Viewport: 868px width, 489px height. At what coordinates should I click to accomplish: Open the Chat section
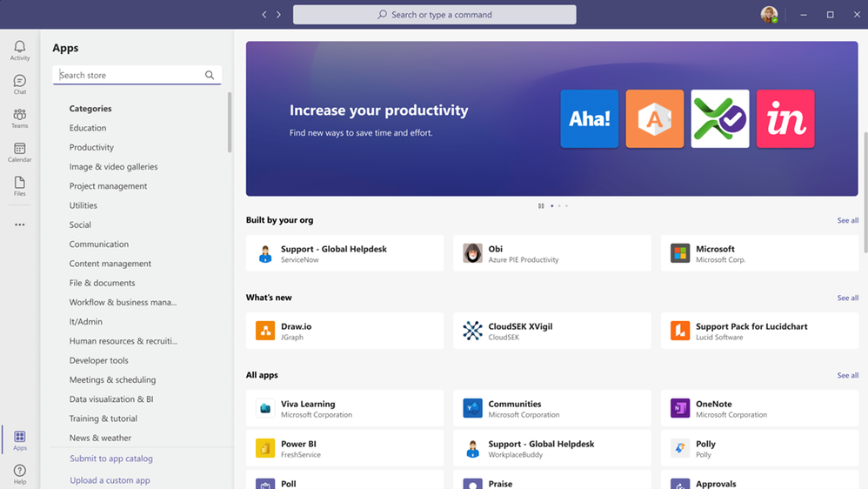tap(19, 84)
